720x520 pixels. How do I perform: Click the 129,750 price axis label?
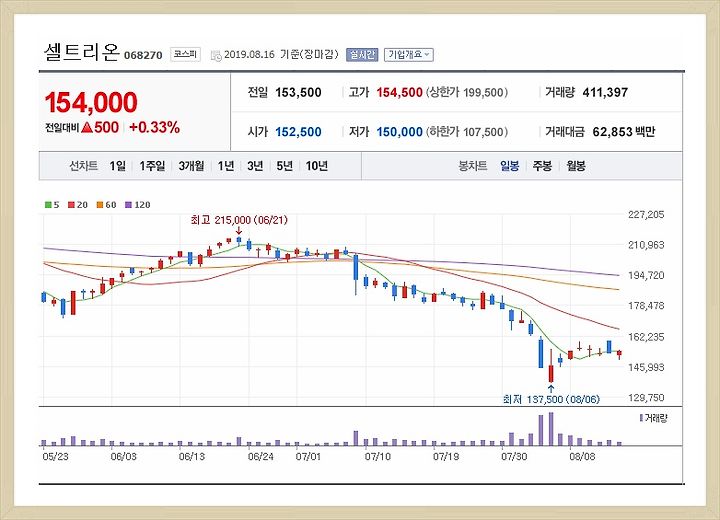click(x=646, y=398)
